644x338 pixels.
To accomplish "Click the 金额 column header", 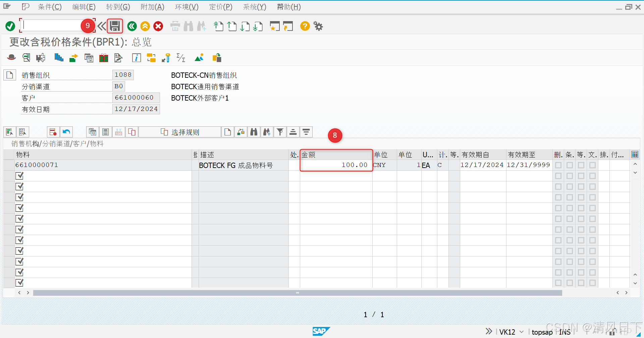I will click(x=336, y=155).
